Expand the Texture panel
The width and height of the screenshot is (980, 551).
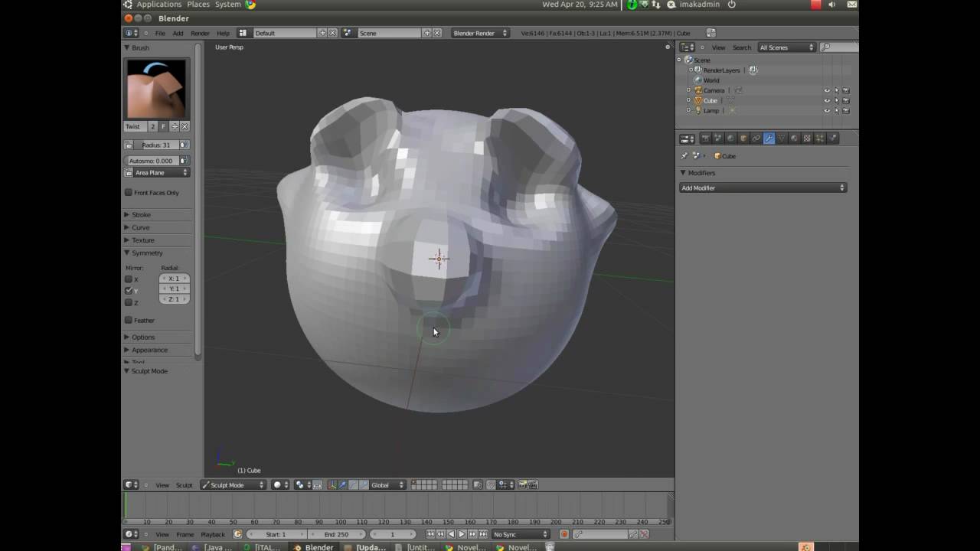[x=142, y=240]
